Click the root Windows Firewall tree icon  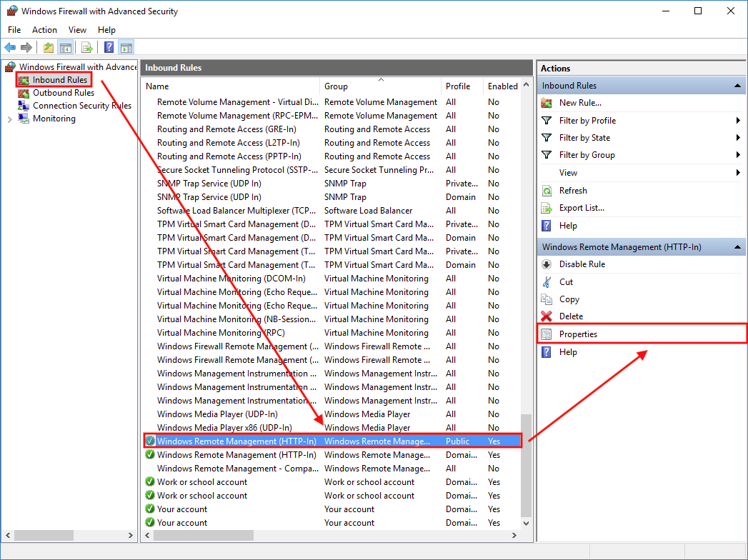[x=11, y=67]
